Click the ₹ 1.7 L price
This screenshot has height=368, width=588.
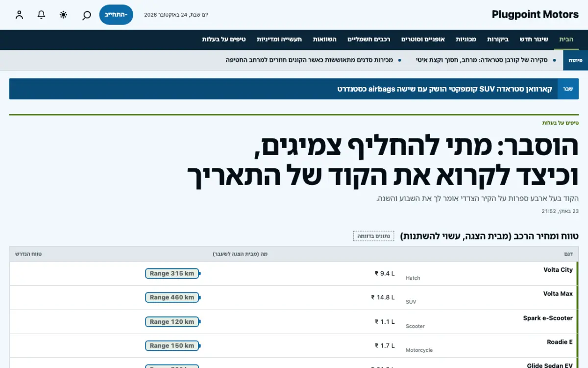tap(385, 346)
